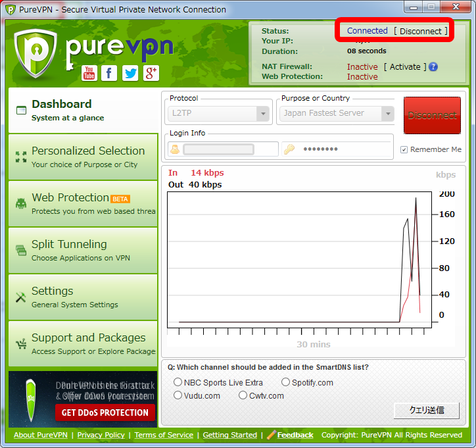
Task: Open the PureVPN Twitter icon
Action: pos(130,73)
